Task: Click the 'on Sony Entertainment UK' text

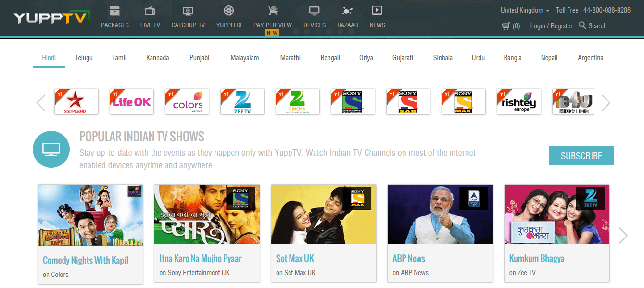Action: pyautogui.click(x=194, y=273)
